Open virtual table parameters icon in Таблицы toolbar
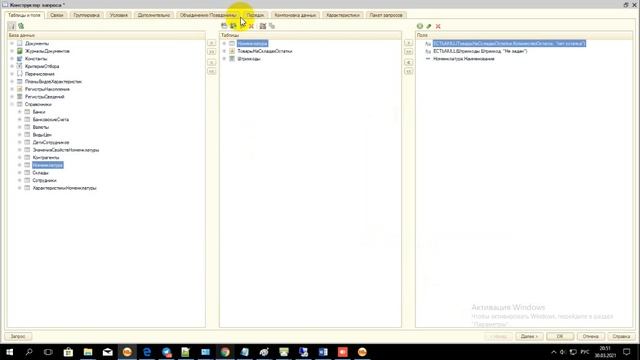This screenshot has height=360, width=640. [x=263, y=26]
